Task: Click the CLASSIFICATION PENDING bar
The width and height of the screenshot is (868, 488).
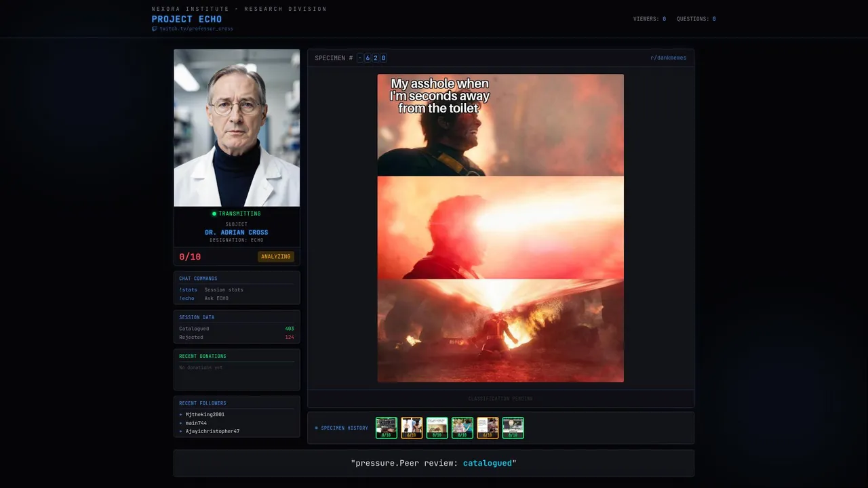Action: 500,399
